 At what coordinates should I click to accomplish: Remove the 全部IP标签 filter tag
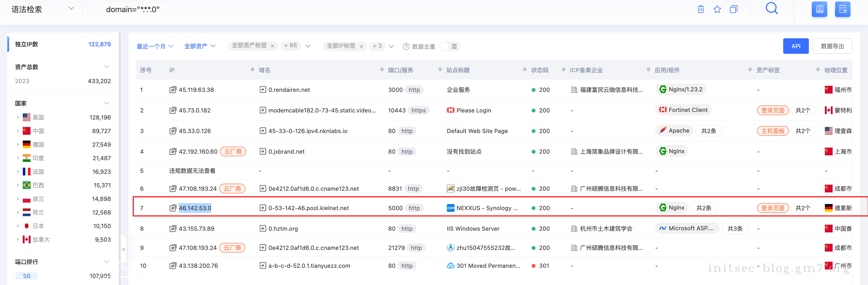tap(361, 47)
